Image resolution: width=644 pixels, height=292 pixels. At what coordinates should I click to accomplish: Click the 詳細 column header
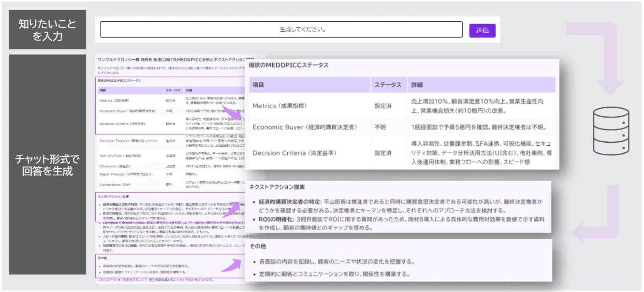pos(417,85)
